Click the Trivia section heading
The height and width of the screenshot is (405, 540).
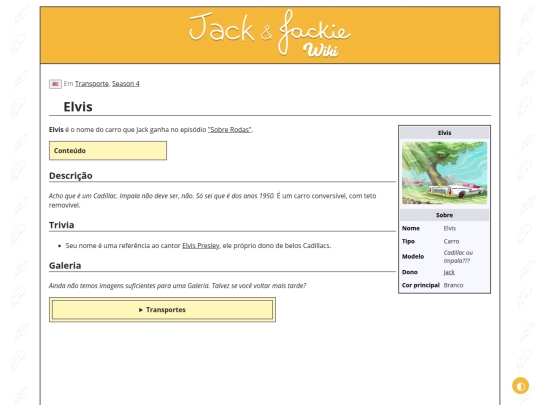click(61, 225)
